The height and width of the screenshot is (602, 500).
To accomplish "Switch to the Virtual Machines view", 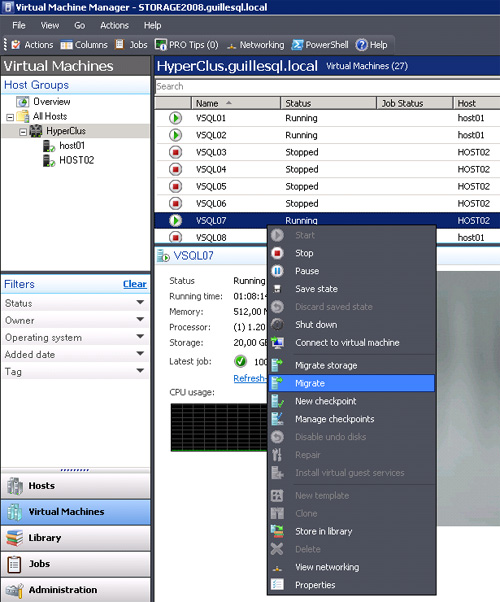I will pos(76,512).
